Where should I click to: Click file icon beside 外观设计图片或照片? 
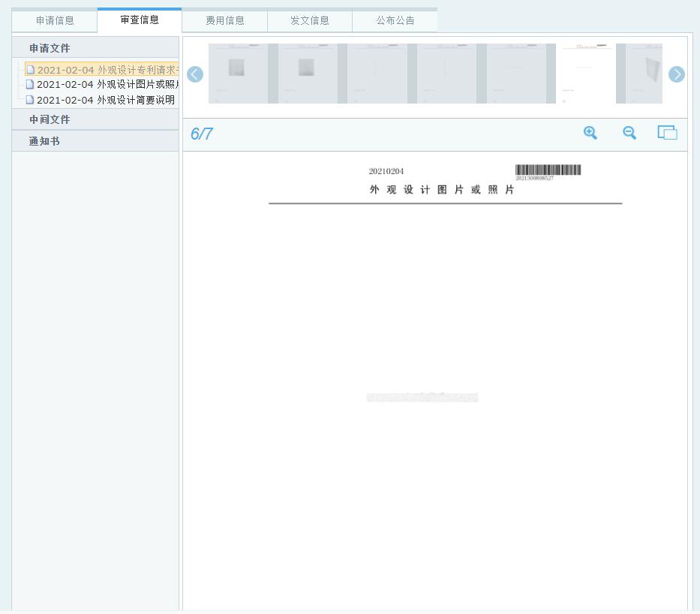(x=30, y=85)
